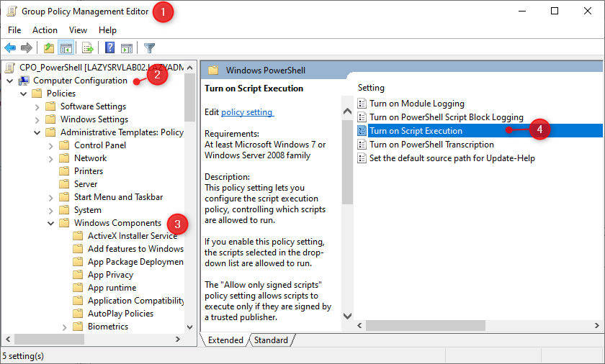Select the Server tree item
This screenshot has width=605, height=364.
point(86,184)
